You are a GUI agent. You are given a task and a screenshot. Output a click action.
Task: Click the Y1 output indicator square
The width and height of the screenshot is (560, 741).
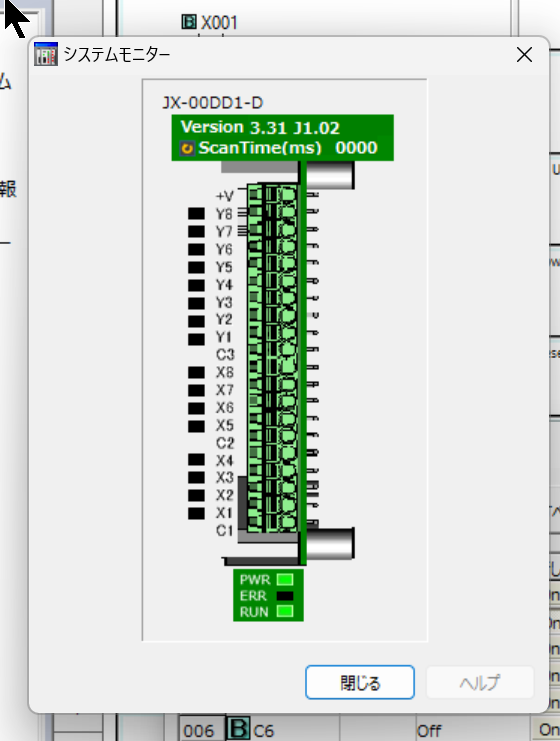196,339
